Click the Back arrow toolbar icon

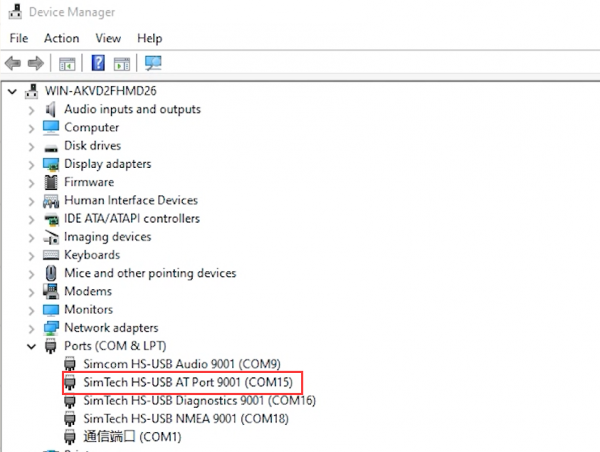tap(13, 63)
